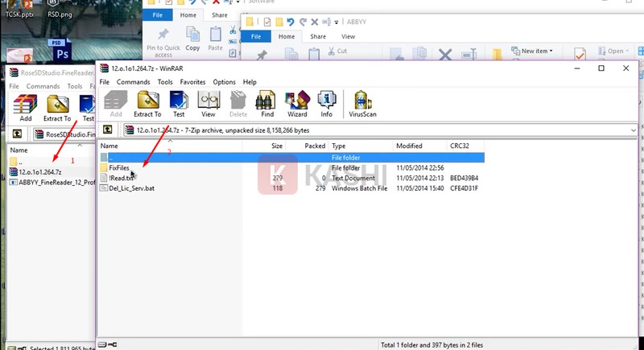
Task: Click Add icon in RoseSDStudio WinRAR window
Action: [x=26, y=109]
